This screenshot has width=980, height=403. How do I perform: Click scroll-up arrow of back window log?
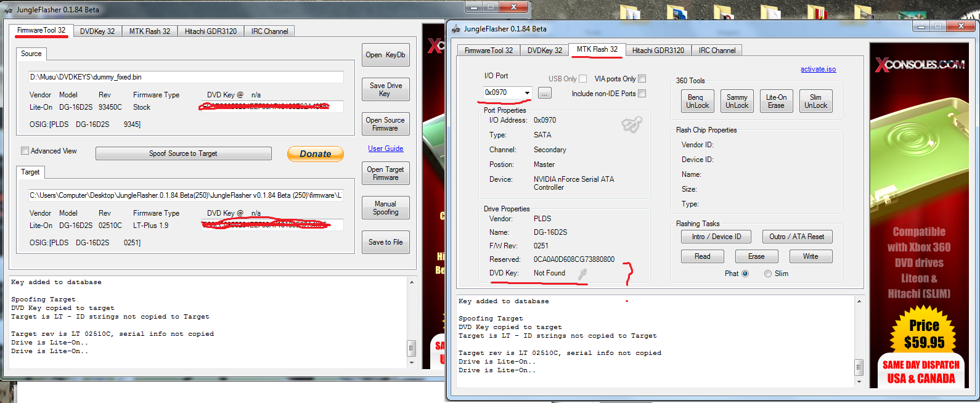click(x=412, y=282)
